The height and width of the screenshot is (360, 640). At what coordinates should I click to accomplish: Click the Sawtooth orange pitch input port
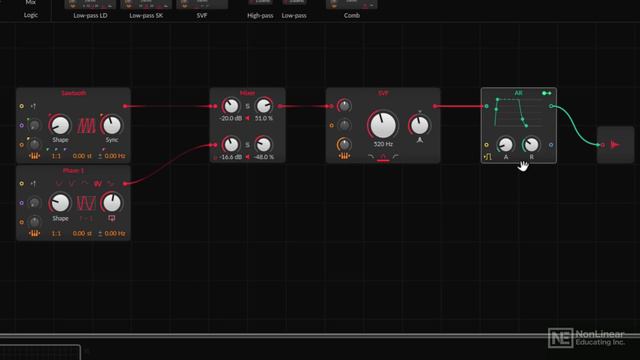pos(22,144)
